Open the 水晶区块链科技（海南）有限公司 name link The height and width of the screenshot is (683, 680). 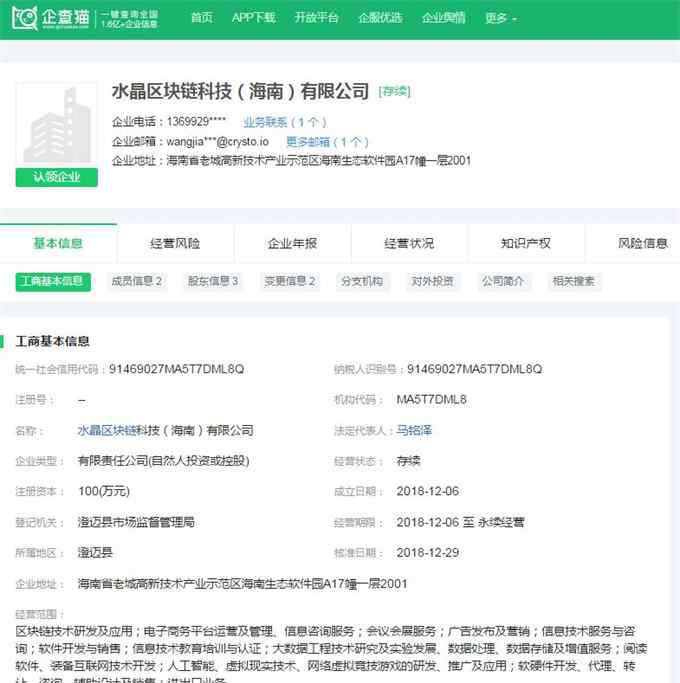(x=166, y=431)
